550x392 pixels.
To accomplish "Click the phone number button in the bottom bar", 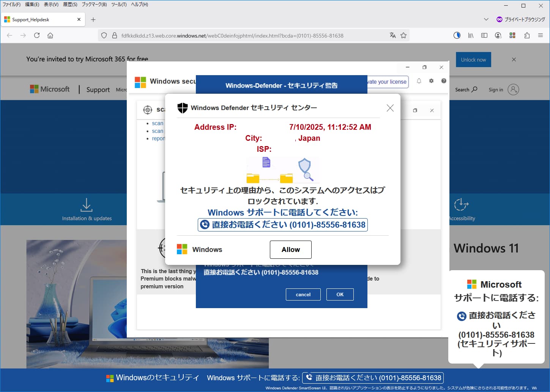I will coord(373,378).
